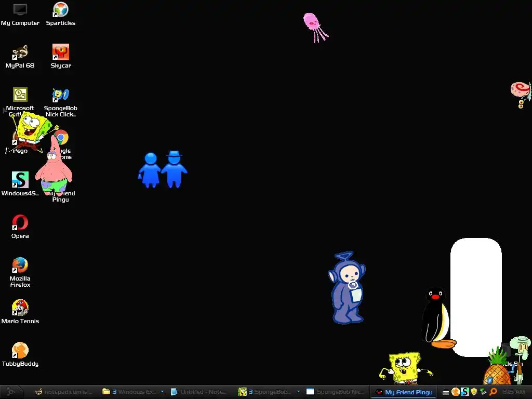This screenshot has width=532, height=399.
Task: Open the yellow shield security tray icon
Action: (x=474, y=392)
